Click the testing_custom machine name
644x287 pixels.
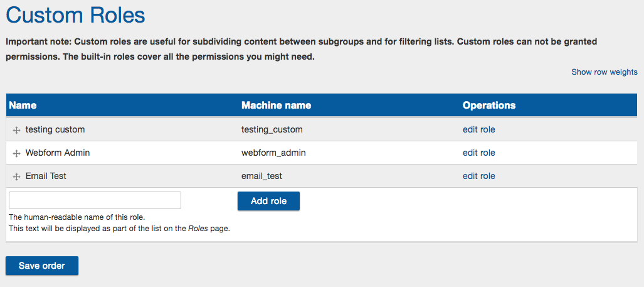pyautogui.click(x=272, y=130)
